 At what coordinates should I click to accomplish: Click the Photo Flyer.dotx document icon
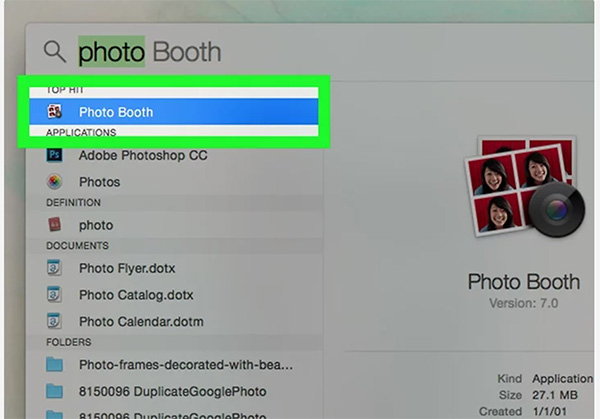(x=54, y=268)
